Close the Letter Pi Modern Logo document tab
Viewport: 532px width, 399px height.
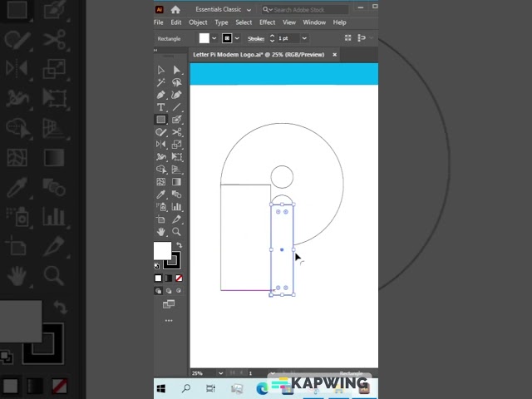coord(334,55)
